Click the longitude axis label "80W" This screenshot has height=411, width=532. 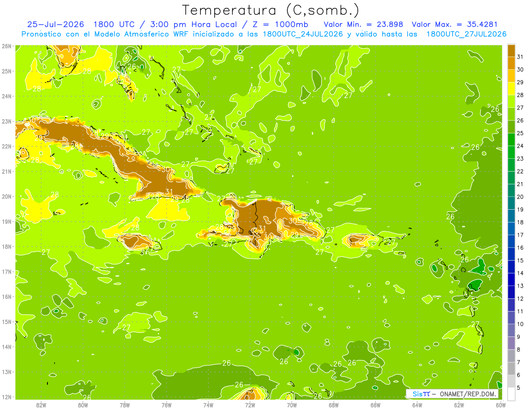point(83,405)
